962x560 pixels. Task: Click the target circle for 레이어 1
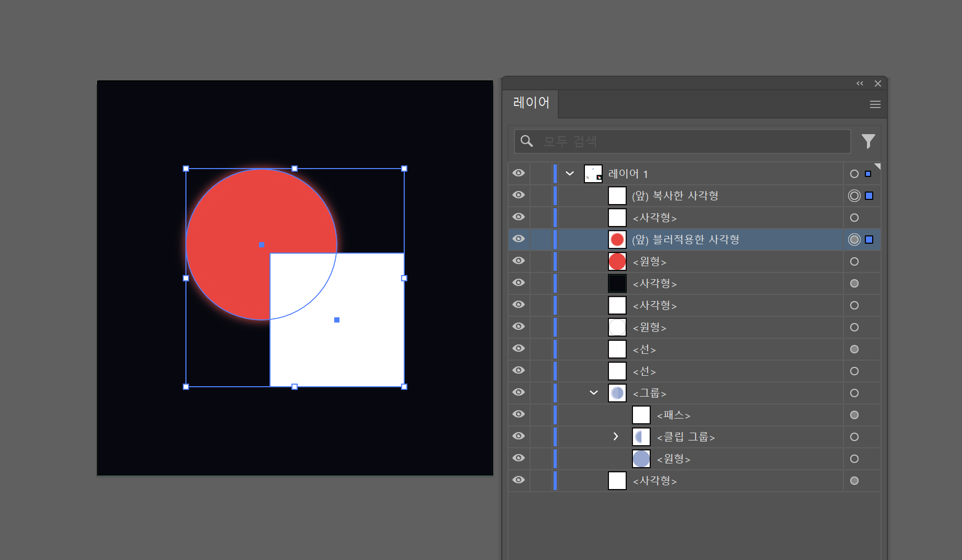[854, 174]
